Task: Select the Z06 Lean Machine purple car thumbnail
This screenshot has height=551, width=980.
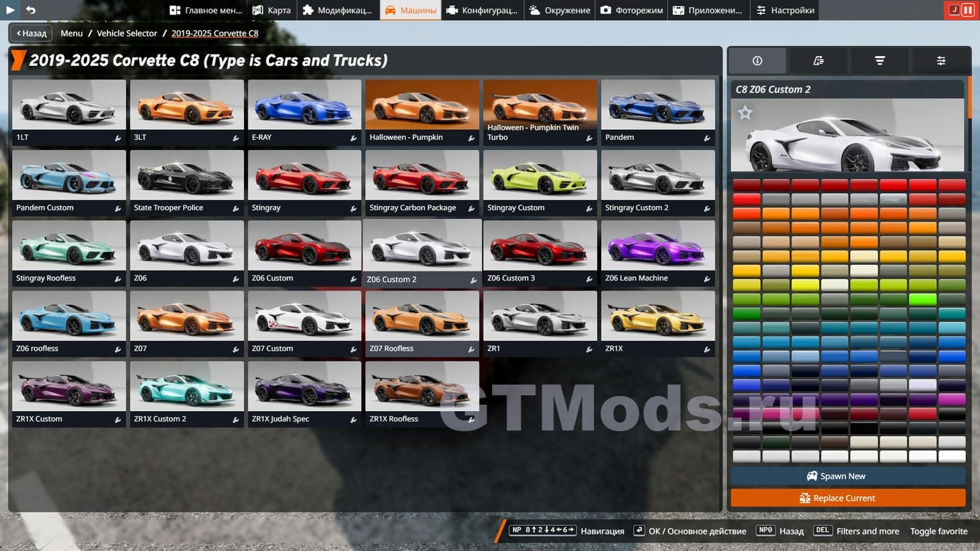Action: click(x=658, y=247)
